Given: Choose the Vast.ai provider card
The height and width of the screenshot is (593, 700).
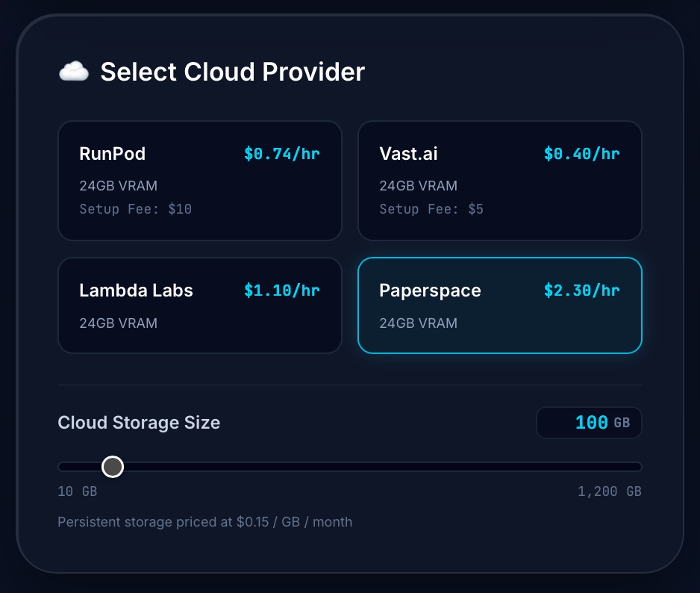Looking at the screenshot, I should coord(500,181).
